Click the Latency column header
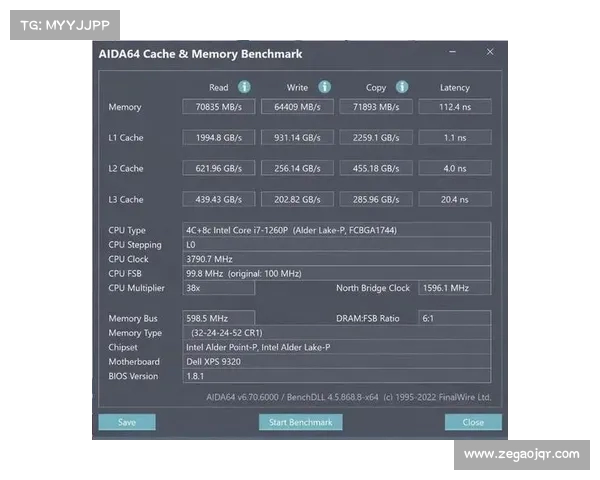 [455, 88]
